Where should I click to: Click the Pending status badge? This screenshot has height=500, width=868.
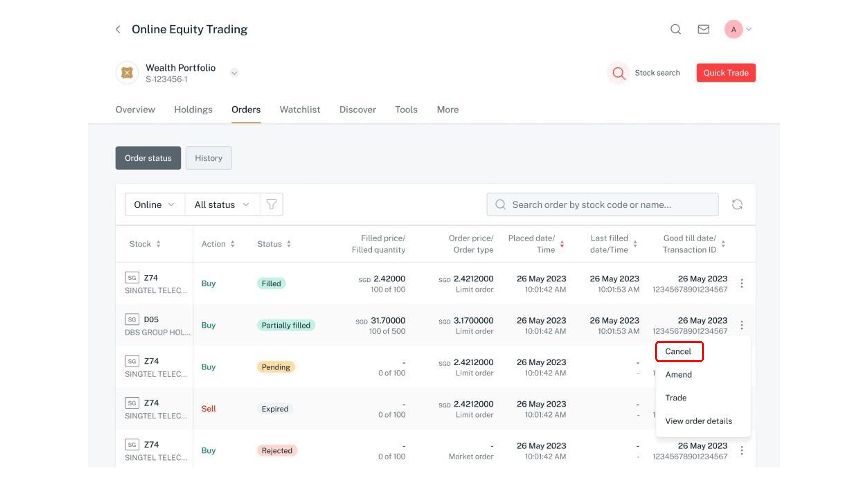[x=276, y=367]
